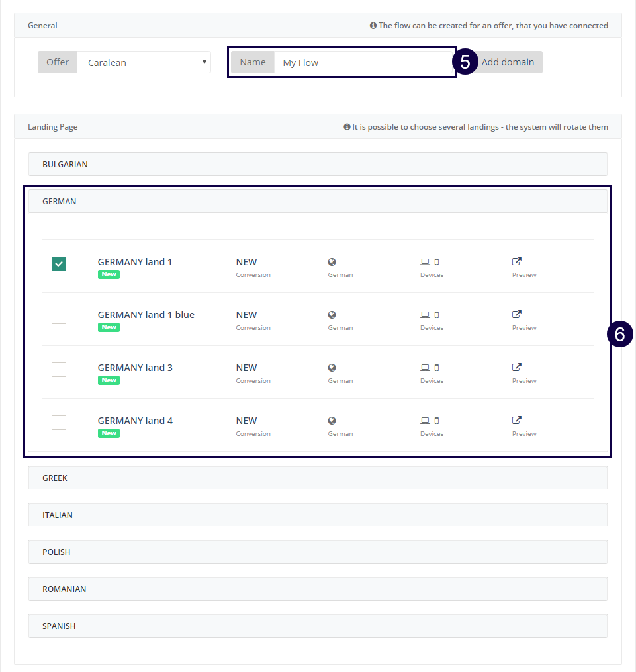Viewport: 636px width, 672px height.
Task: Check the GERMANY land 1 blue checkbox
Action: point(59,317)
